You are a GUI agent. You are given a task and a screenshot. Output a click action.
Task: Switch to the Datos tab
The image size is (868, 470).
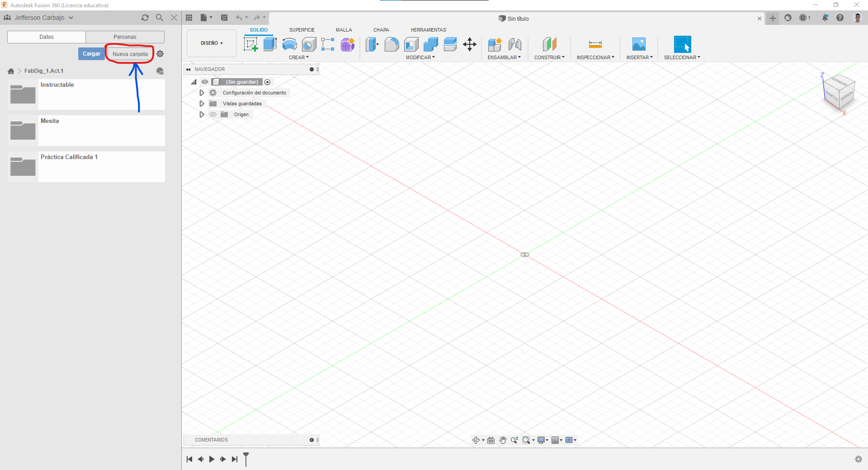[x=47, y=37]
